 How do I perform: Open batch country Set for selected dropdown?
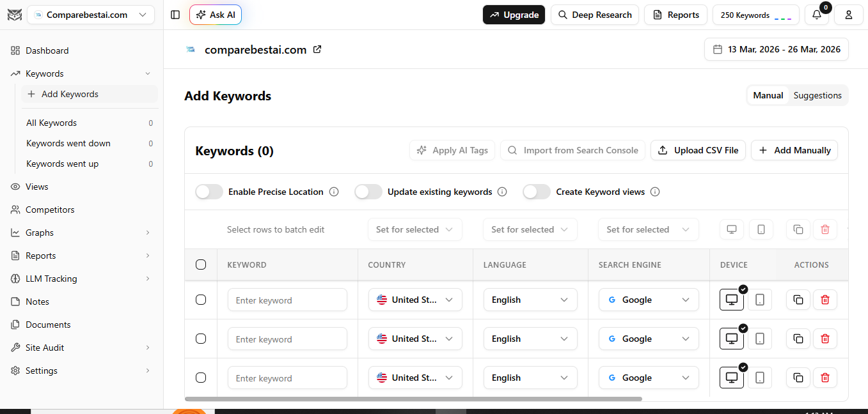point(415,229)
